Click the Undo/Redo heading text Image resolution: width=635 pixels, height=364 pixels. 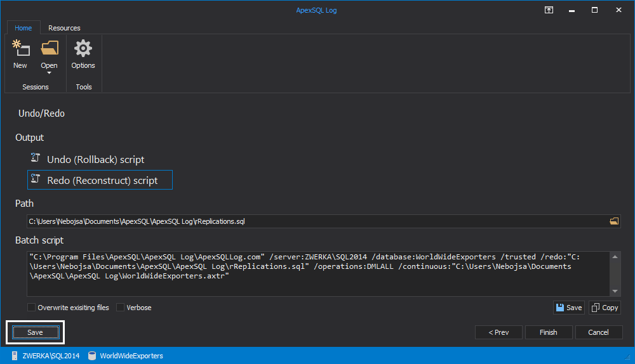41,114
